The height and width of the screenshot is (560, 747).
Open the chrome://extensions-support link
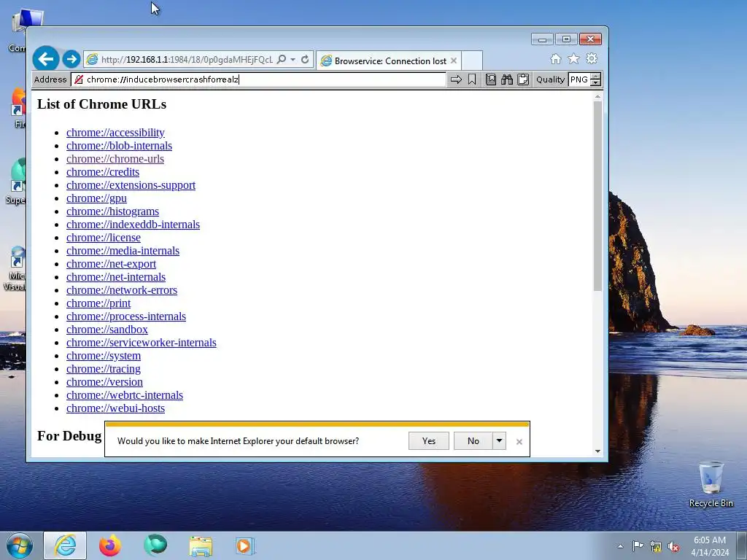(x=131, y=184)
